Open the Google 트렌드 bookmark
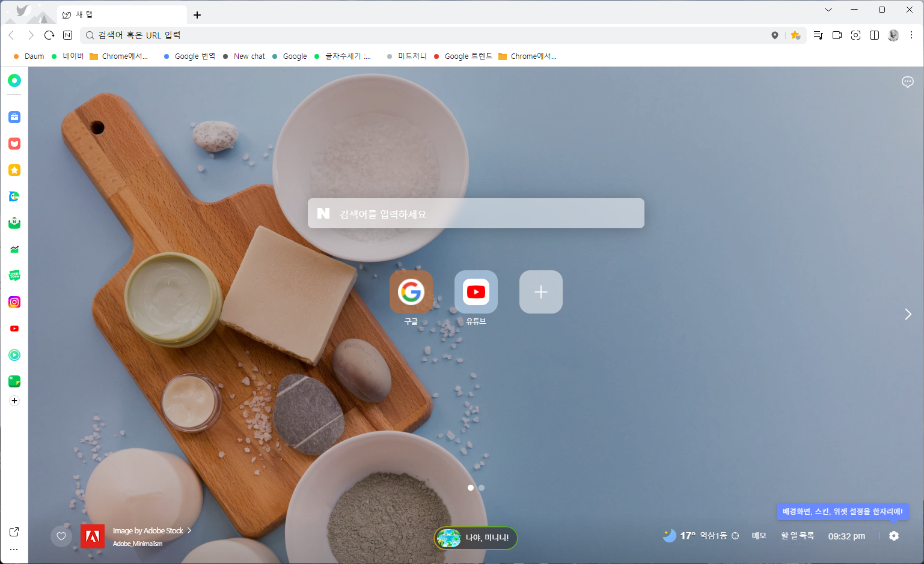 click(x=462, y=56)
